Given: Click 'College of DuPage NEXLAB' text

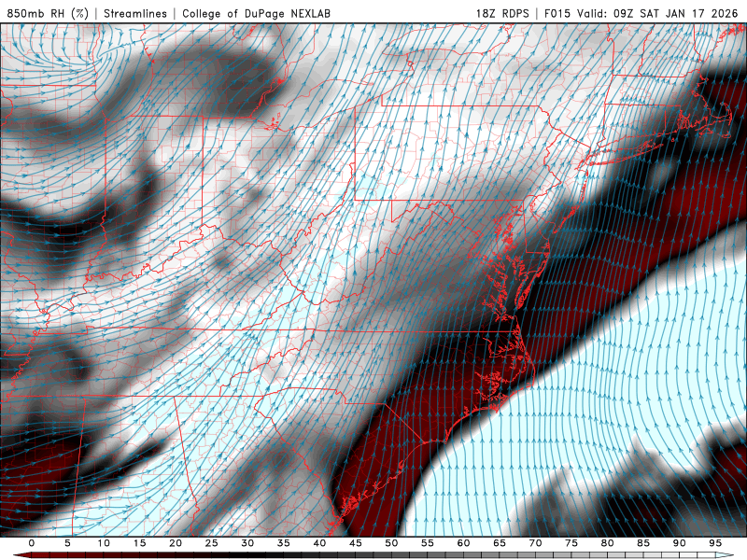Looking at the screenshot, I should click(256, 13).
